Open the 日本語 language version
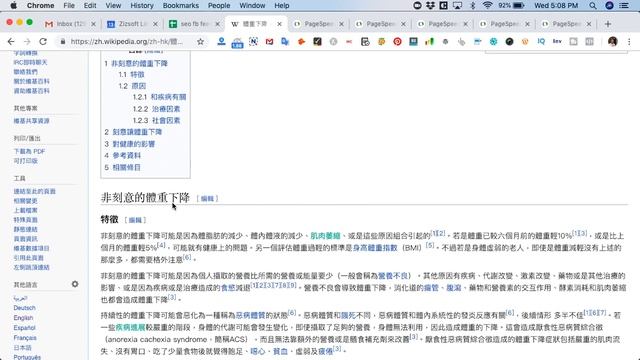Viewport: 640px width, 360px height. click(x=22, y=348)
